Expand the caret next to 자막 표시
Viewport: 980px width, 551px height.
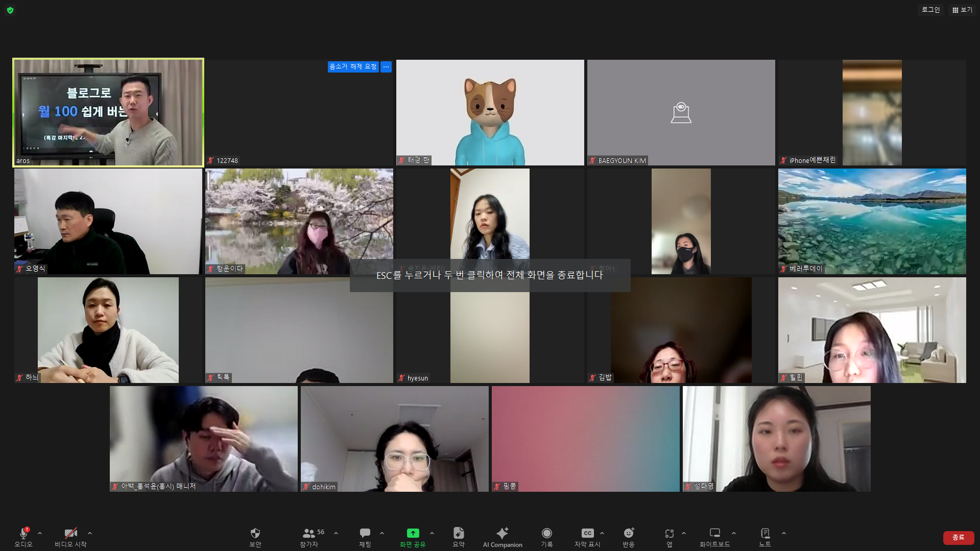pyautogui.click(x=602, y=533)
